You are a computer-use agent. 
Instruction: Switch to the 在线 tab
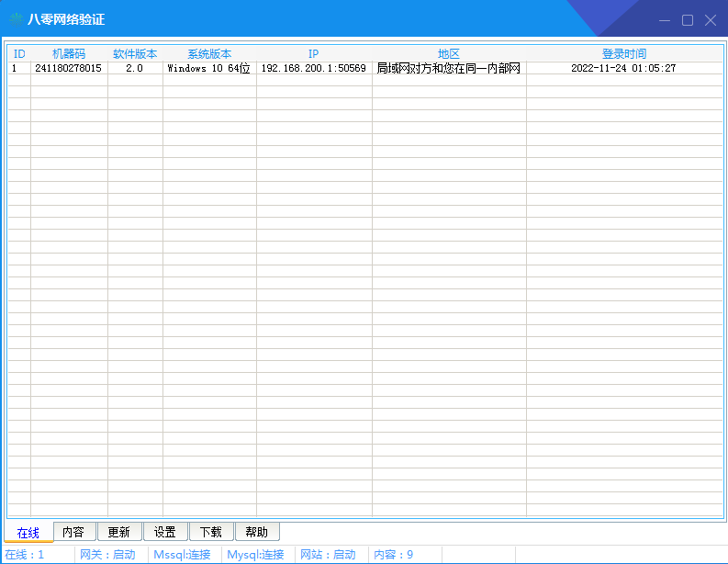[x=28, y=533]
